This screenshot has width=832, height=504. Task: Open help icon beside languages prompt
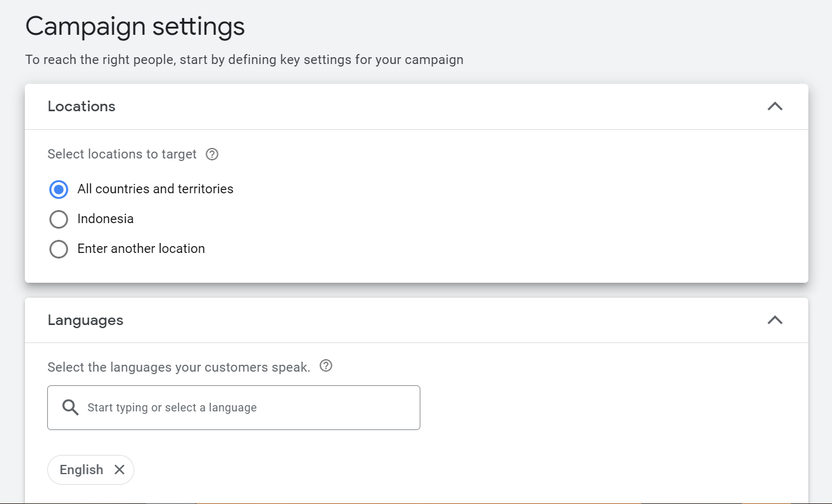(x=326, y=366)
